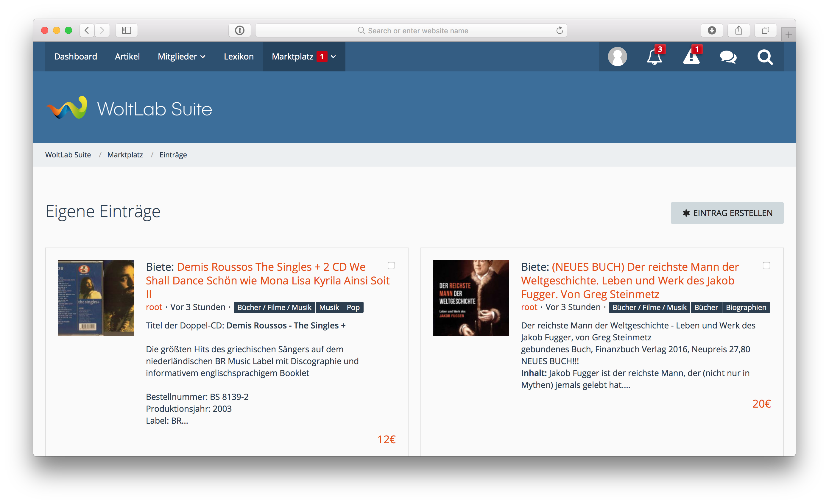Reload the page with refresh icon
829x504 pixels.
(x=560, y=31)
